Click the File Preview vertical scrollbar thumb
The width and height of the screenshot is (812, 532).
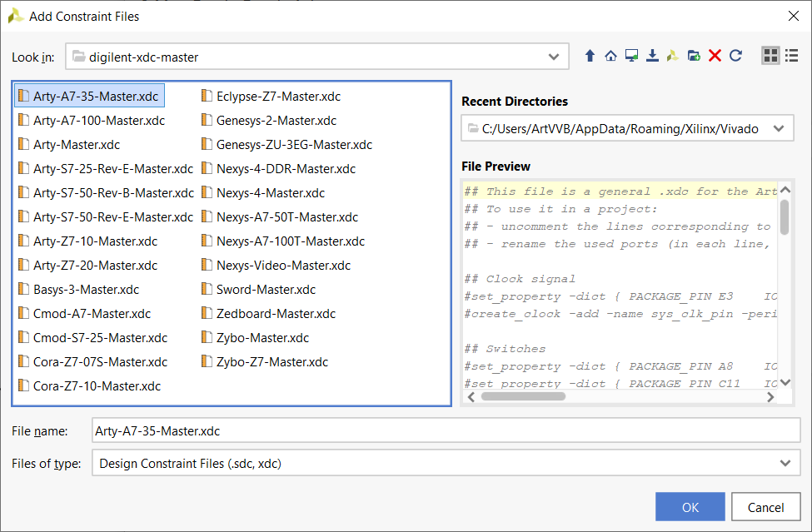tap(785, 216)
